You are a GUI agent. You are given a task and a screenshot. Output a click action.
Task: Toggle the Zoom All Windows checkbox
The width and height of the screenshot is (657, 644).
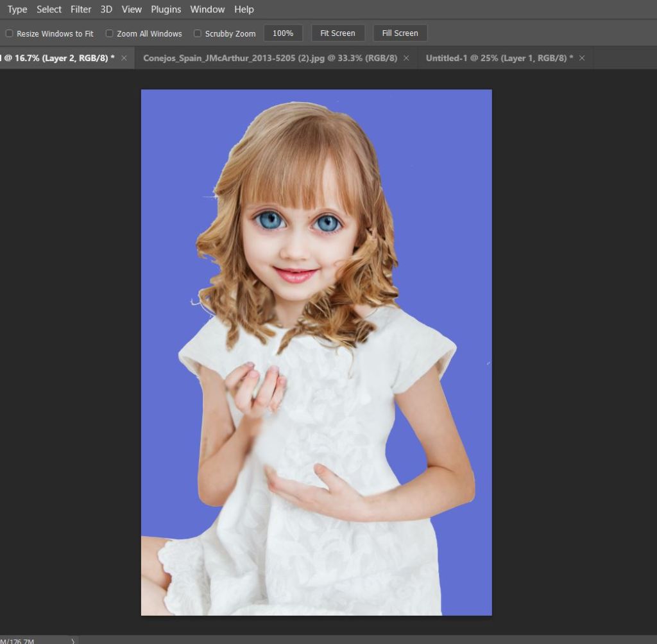point(110,33)
